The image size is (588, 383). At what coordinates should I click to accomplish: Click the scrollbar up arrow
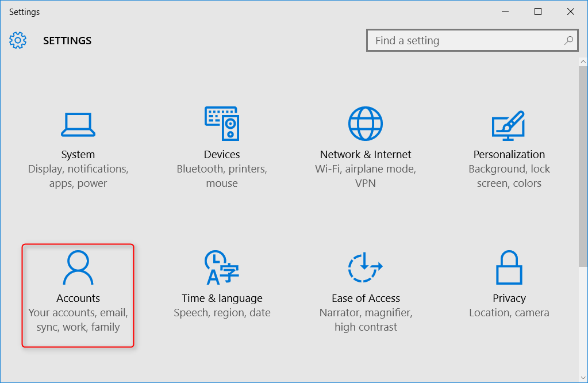(x=583, y=62)
